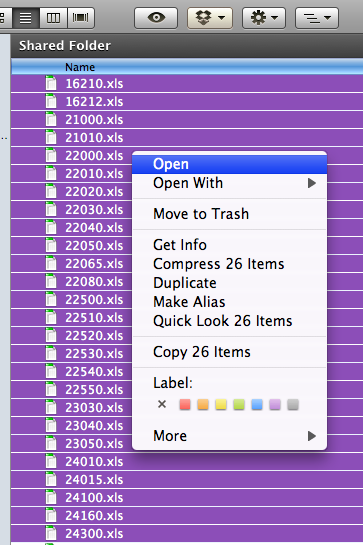The width and height of the screenshot is (363, 545).
Task: Click the 22080.xls file icon
Action: click(x=51, y=282)
